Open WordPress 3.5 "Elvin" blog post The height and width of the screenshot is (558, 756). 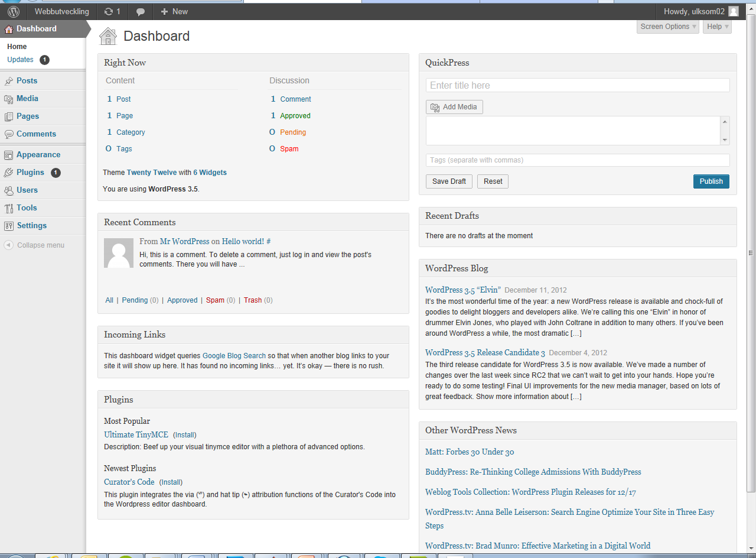463,290
